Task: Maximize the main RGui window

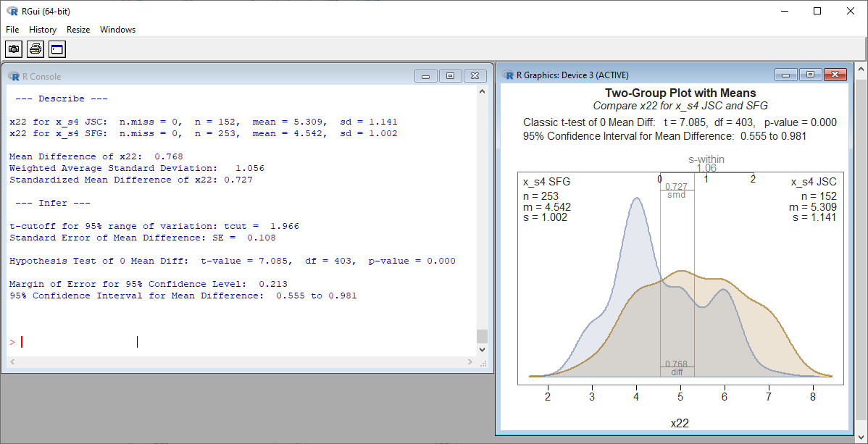Action: pyautogui.click(x=817, y=11)
